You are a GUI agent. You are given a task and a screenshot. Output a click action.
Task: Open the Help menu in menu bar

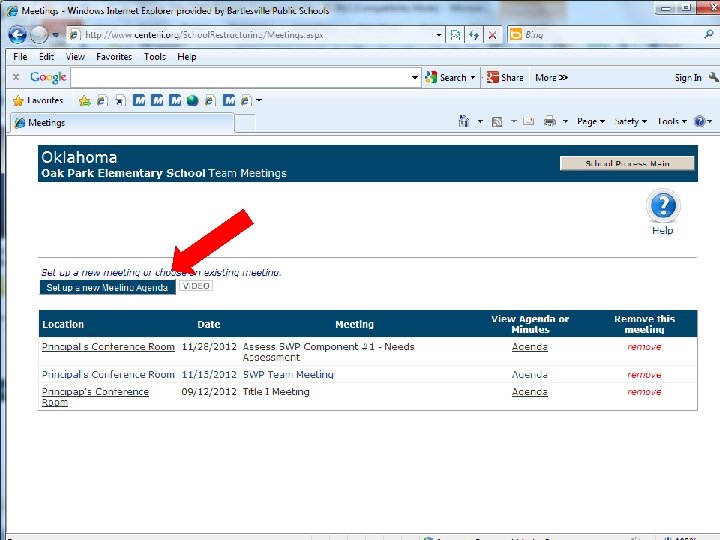coord(187,56)
